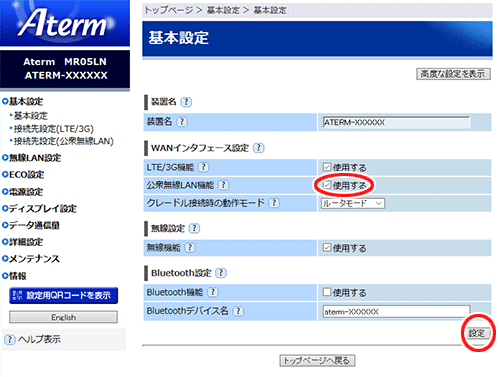The image size is (500, 377).
Task: Expand 電源設定 menu category
Action: point(23,192)
